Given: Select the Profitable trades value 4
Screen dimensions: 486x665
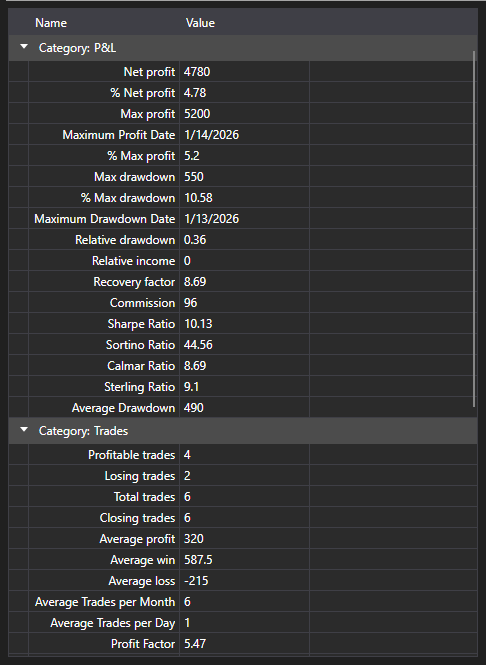Looking at the screenshot, I should [187, 455].
